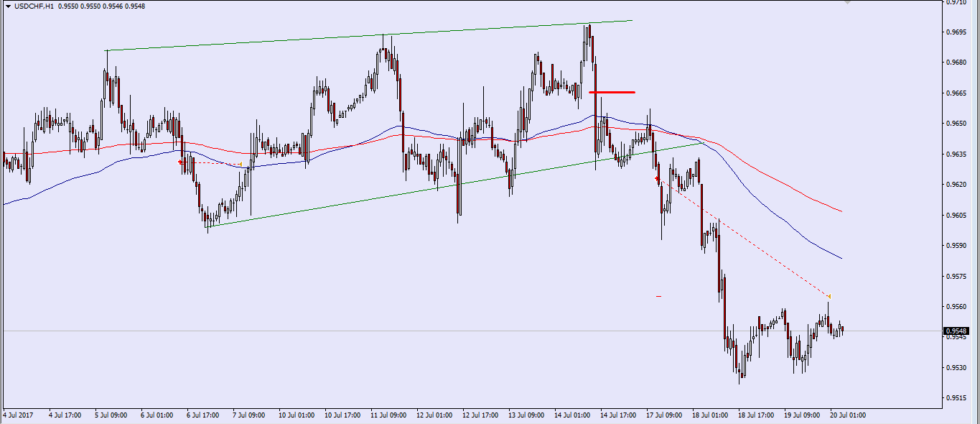Select the upper green trendline
The image size is (980, 424).
pyautogui.click(x=369, y=35)
